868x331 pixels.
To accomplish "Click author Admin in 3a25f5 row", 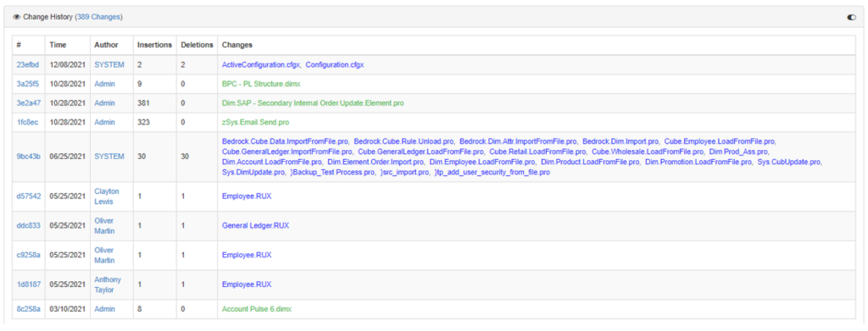I will tap(104, 84).
